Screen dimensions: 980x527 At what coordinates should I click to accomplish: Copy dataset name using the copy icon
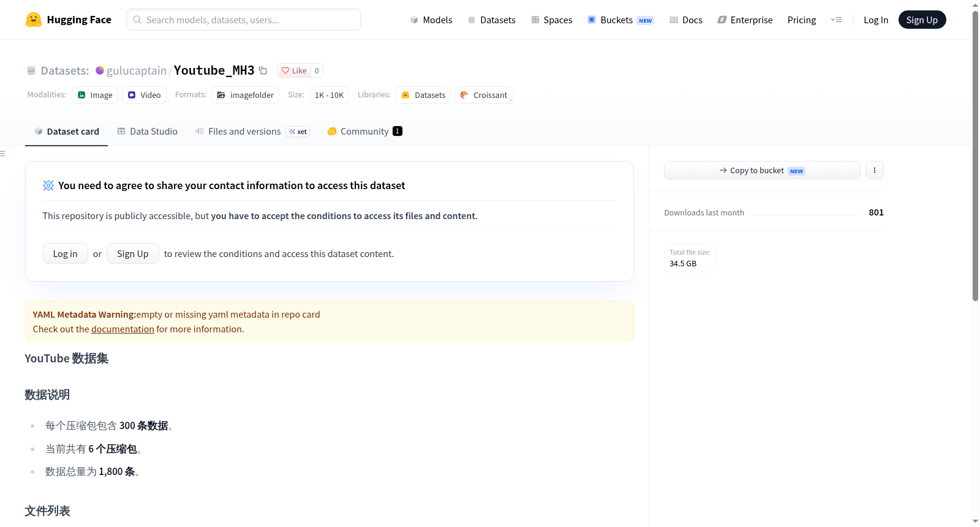click(263, 70)
